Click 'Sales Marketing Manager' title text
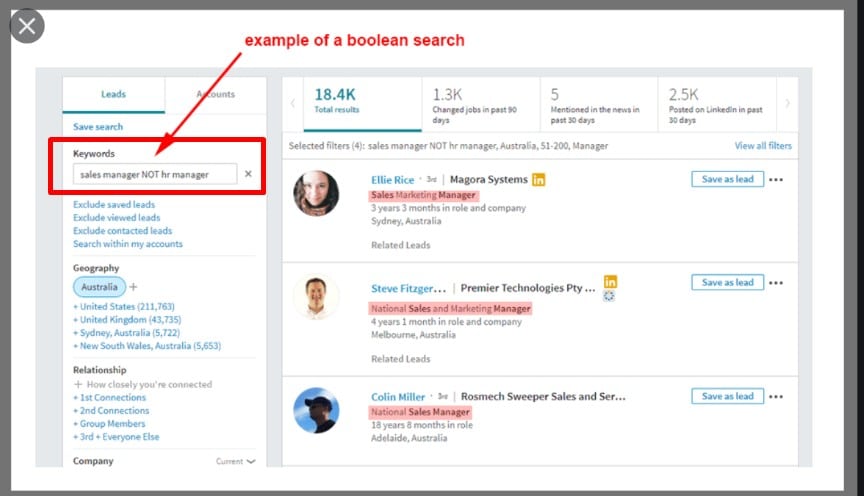Screen dimensions: 864x496 pyautogui.click(x=423, y=195)
